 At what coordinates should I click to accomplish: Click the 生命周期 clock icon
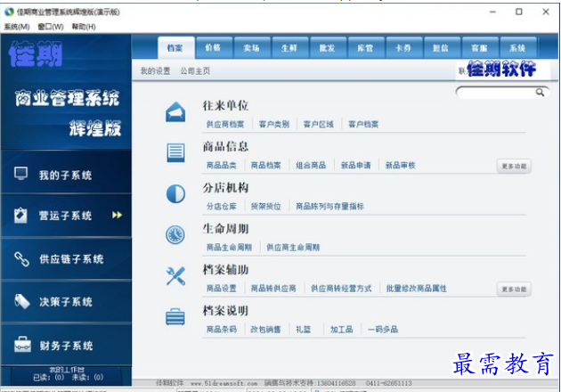[x=175, y=235]
